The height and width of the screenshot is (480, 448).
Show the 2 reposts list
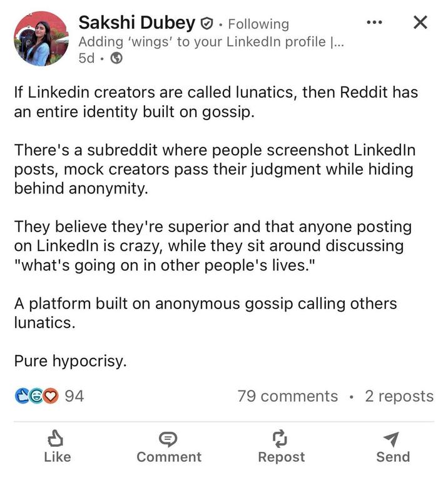pos(399,396)
